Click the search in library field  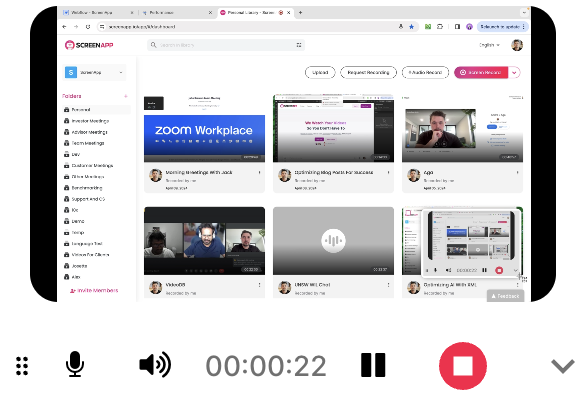tap(226, 45)
